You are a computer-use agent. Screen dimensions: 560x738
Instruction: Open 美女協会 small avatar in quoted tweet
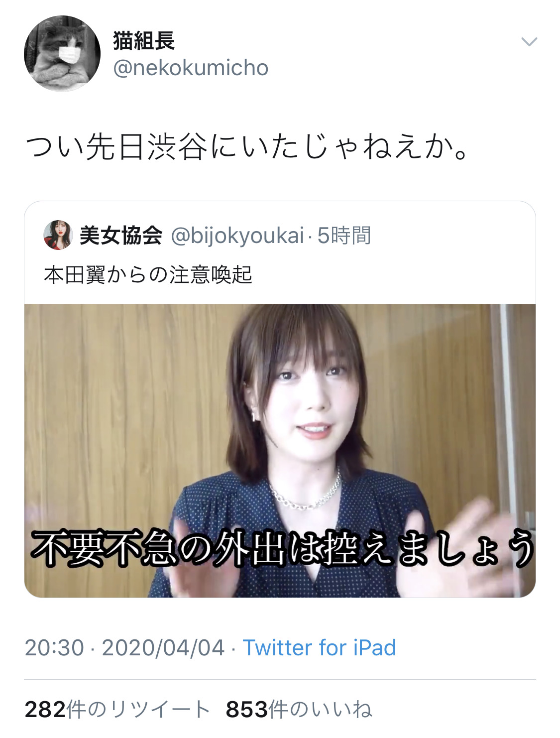(x=58, y=235)
